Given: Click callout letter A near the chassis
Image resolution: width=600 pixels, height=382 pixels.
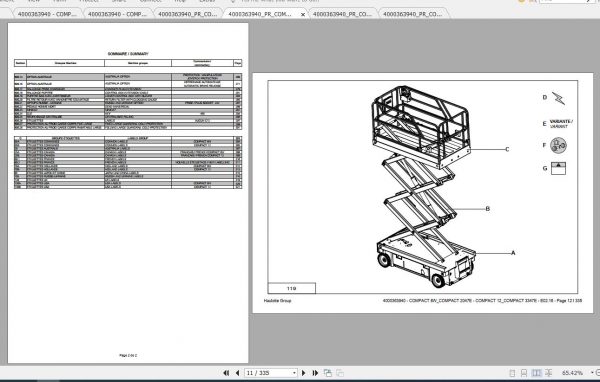Looking at the screenshot, I should point(513,253).
